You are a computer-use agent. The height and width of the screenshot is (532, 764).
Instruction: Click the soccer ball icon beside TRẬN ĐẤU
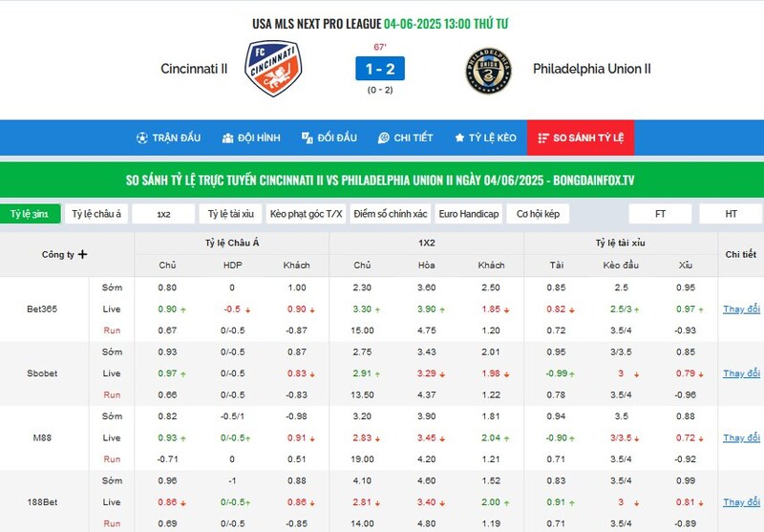tap(141, 138)
